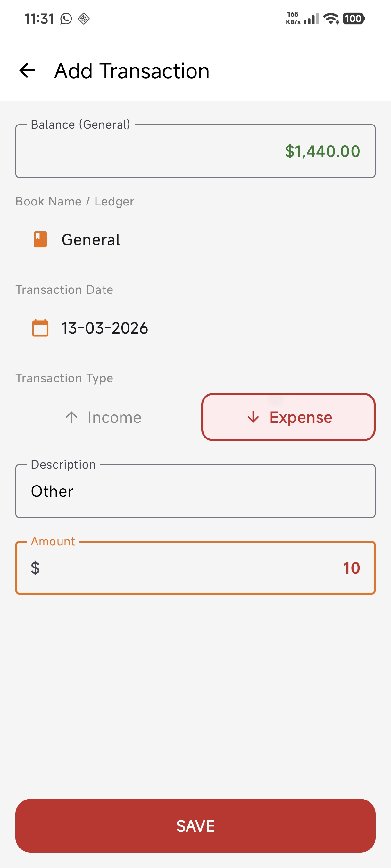Tap the Balance (General) box
The width and height of the screenshot is (391, 868).
[x=195, y=151]
